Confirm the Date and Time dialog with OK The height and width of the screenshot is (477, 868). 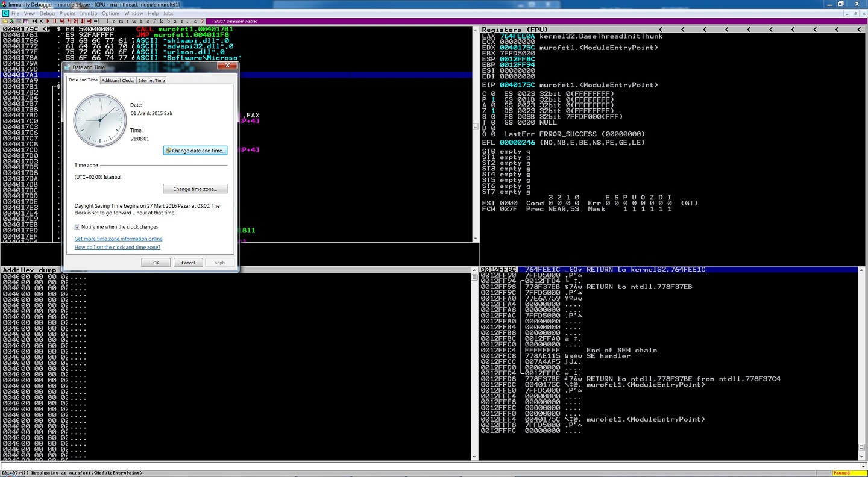click(156, 263)
